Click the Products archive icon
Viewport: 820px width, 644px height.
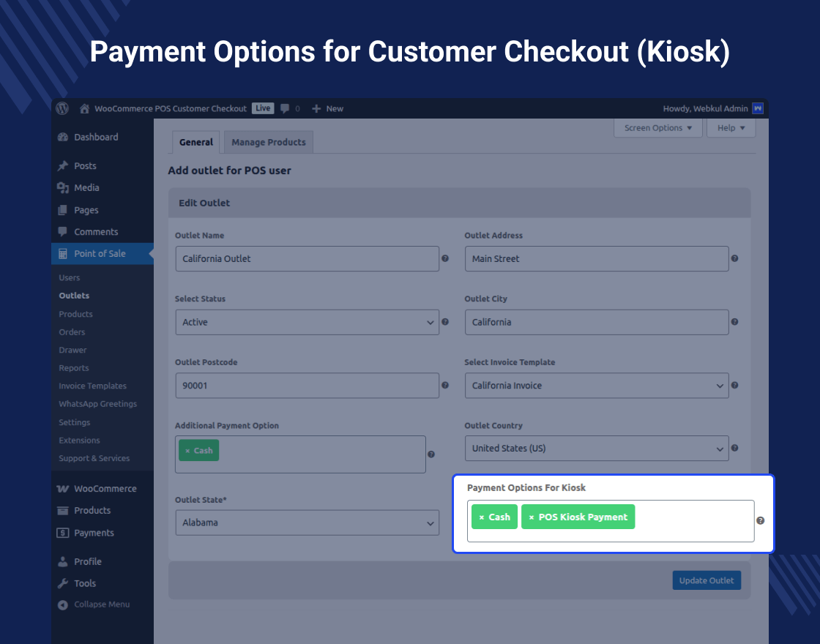tap(63, 511)
